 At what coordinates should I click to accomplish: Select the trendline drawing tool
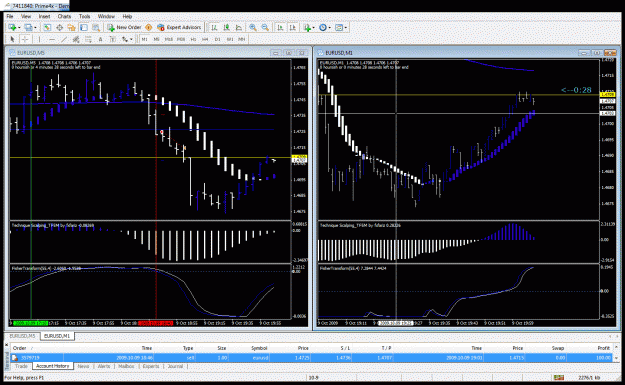tap(64, 39)
